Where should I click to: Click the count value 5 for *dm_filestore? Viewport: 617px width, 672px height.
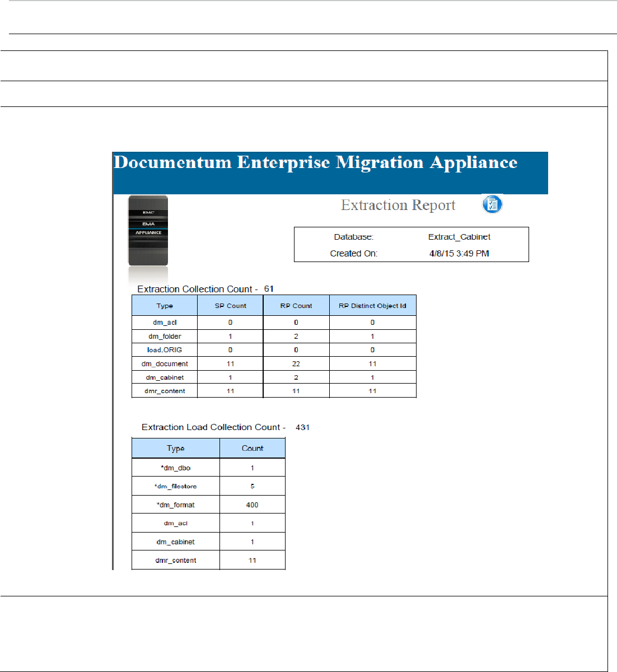click(x=253, y=486)
